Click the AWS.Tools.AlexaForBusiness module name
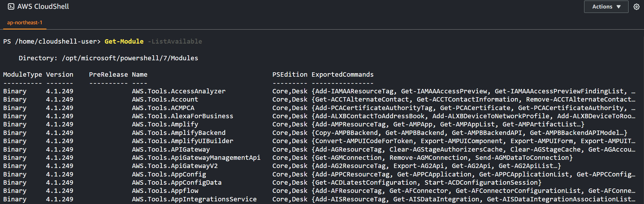Screen dimensions: 644x204 point(182,116)
